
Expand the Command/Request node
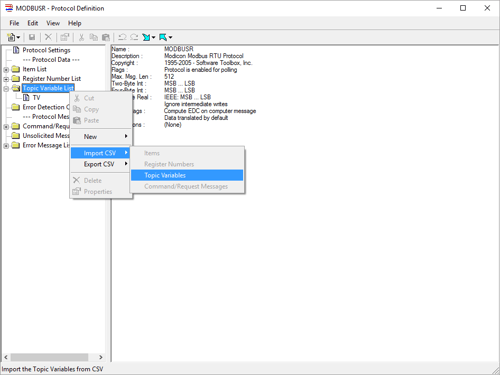point(6,127)
